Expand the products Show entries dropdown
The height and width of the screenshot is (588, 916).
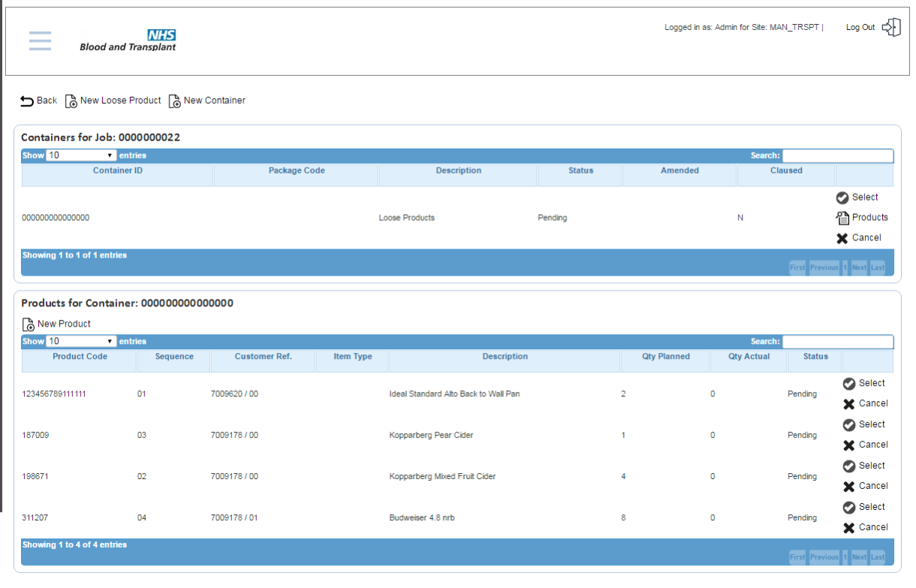[80, 341]
